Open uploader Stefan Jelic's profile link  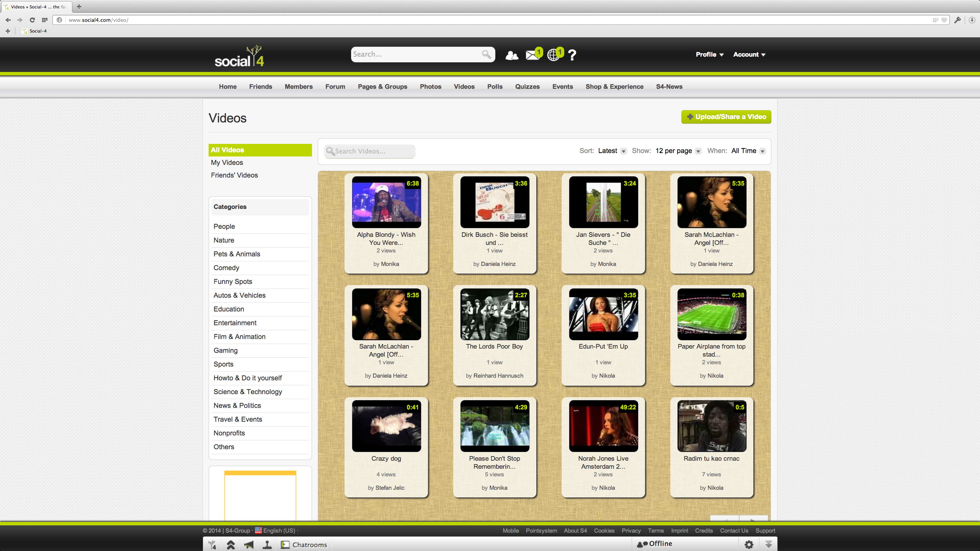pos(390,488)
